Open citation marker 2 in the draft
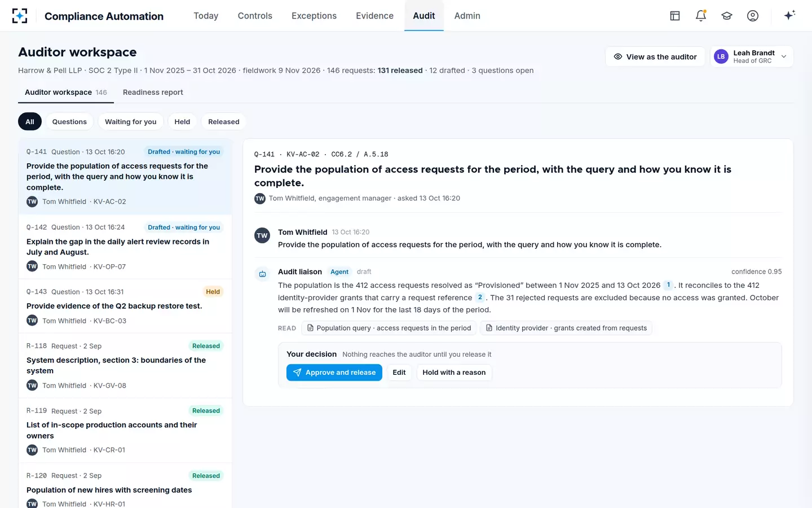The width and height of the screenshot is (812, 508). click(x=480, y=297)
